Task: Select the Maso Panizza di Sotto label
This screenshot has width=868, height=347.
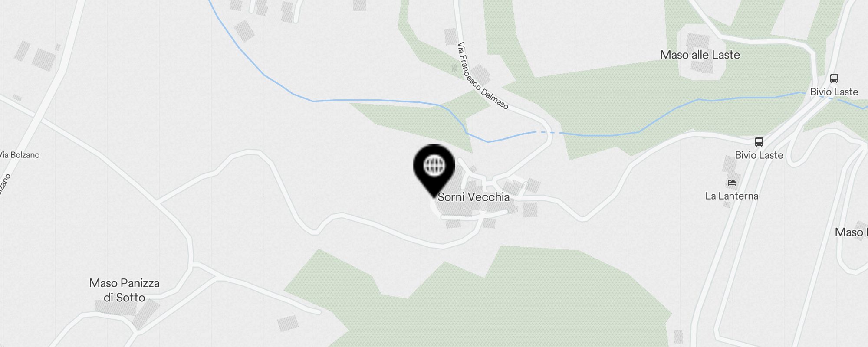Action: [x=125, y=290]
